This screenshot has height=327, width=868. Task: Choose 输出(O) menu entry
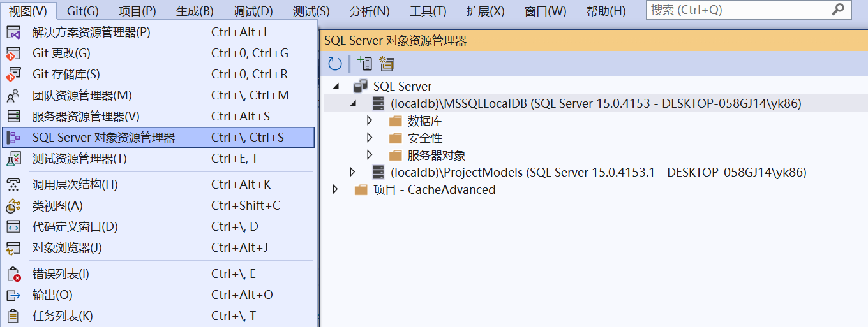(158, 295)
